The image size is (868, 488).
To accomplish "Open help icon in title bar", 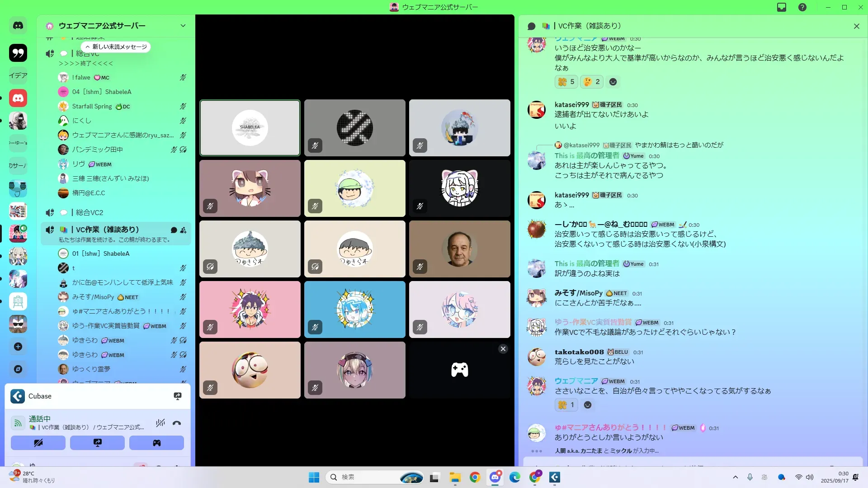I will tap(802, 7).
